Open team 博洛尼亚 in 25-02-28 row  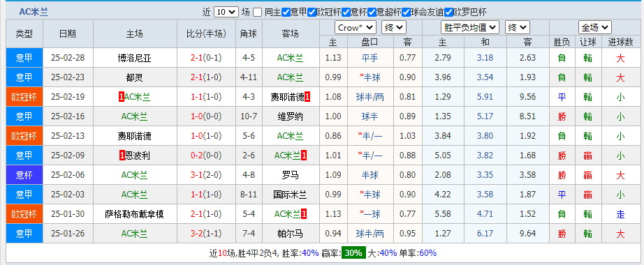[x=135, y=58]
